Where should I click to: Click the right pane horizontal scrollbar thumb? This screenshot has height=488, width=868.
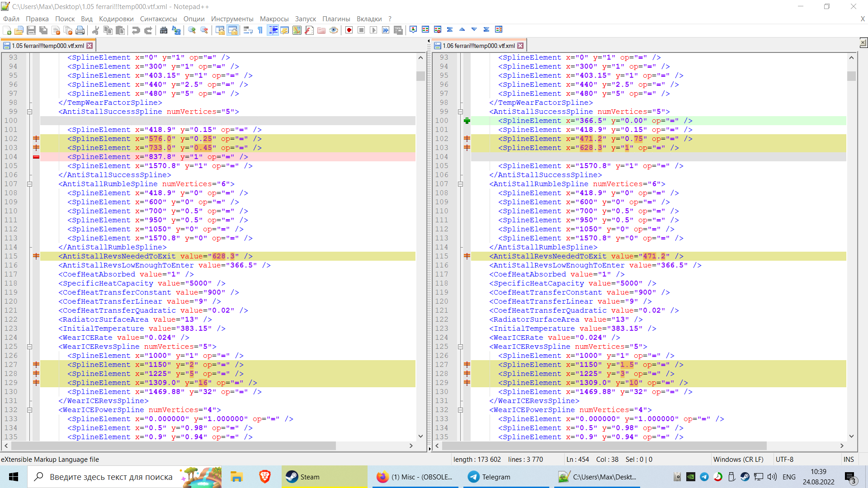click(604, 446)
